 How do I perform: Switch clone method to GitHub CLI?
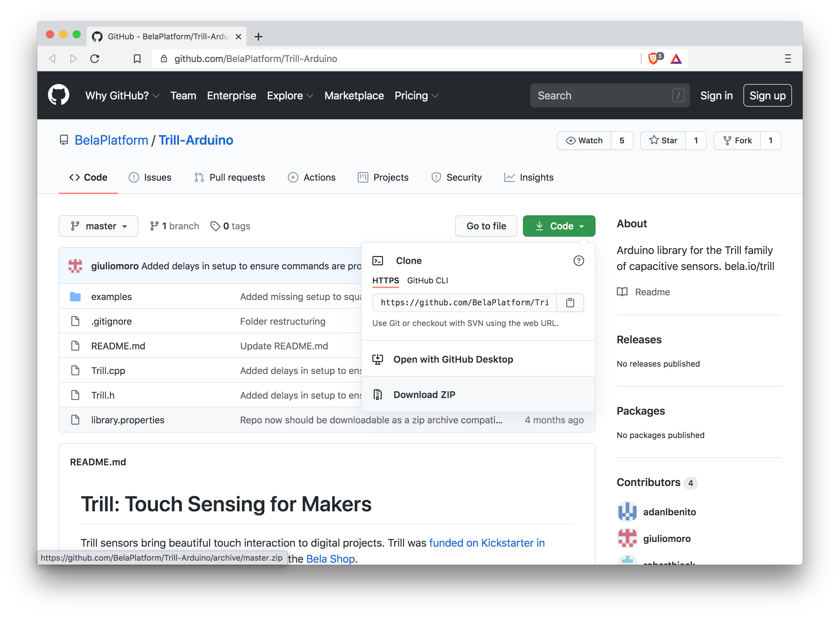coord(427,281)
